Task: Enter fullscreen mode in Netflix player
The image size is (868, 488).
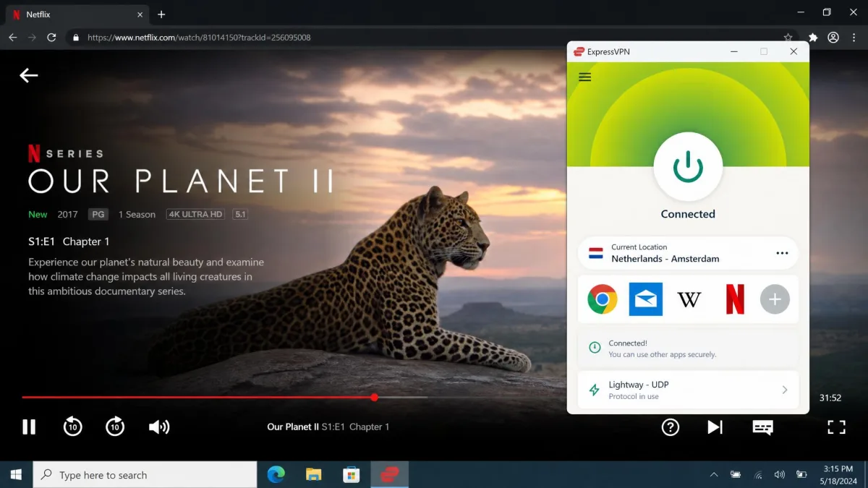Action: coord(836,427)
